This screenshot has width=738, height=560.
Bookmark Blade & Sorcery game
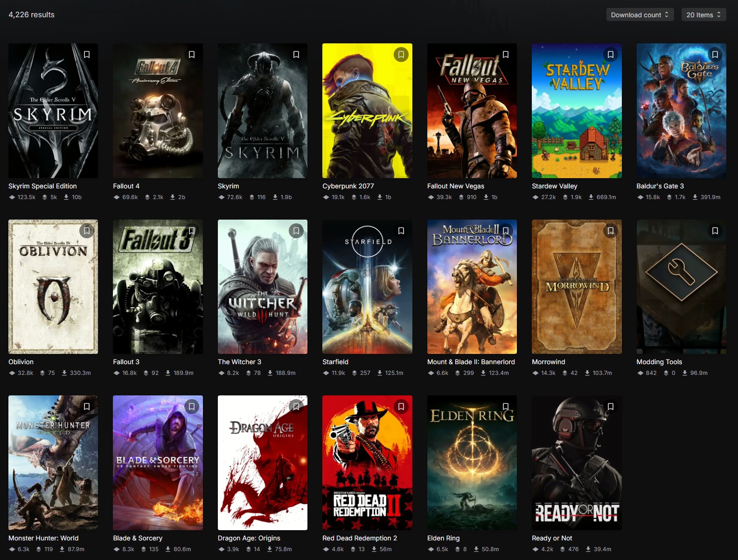click(192, 407)
